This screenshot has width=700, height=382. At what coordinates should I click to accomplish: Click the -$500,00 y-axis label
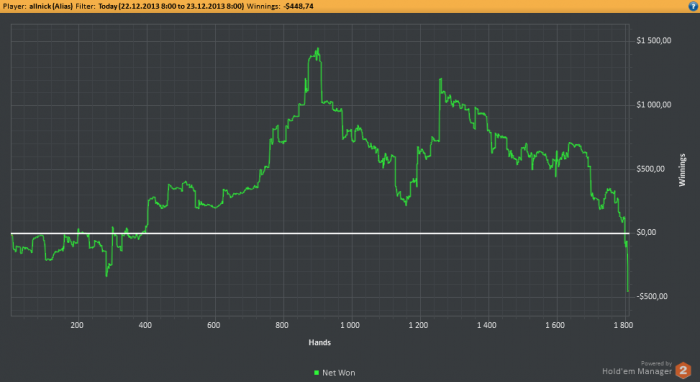[x=652, y=297]
